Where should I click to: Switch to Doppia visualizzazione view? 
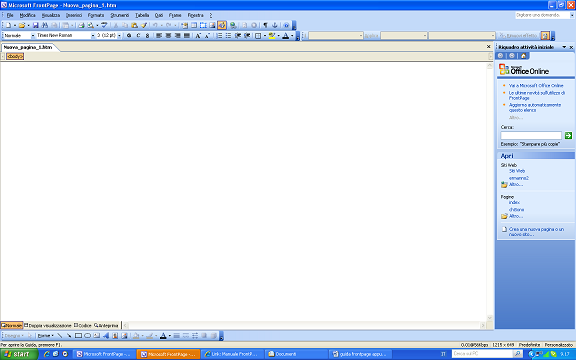[48, 325]
